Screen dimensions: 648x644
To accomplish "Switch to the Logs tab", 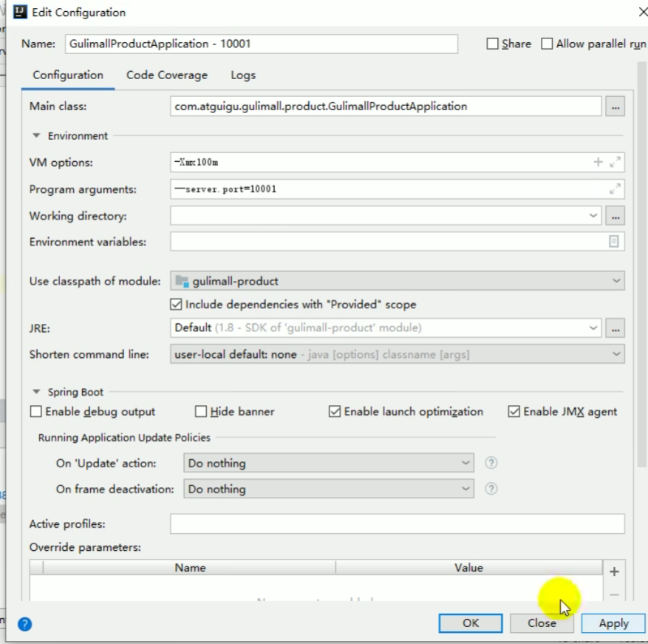I will click(243, 75).
